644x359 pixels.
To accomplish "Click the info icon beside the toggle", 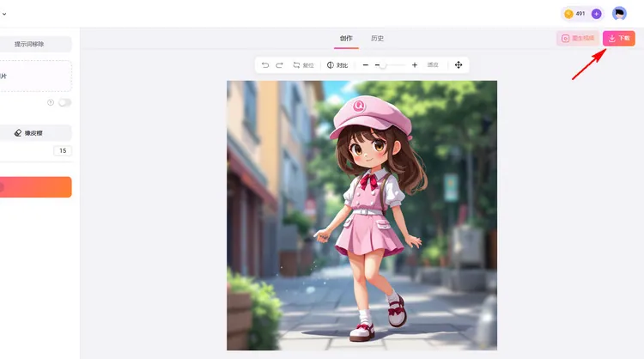I will (51, 102).
